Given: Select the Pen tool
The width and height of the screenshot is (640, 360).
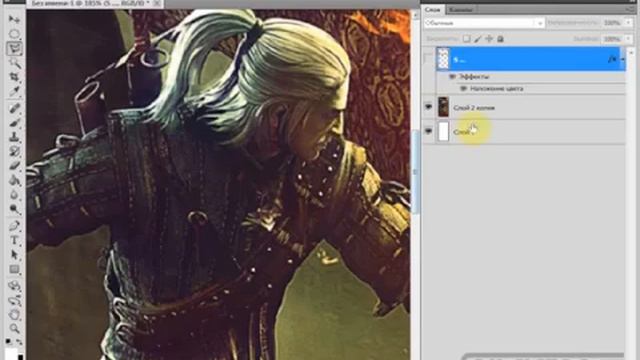Looking at the screenshot, I should 14,226.
